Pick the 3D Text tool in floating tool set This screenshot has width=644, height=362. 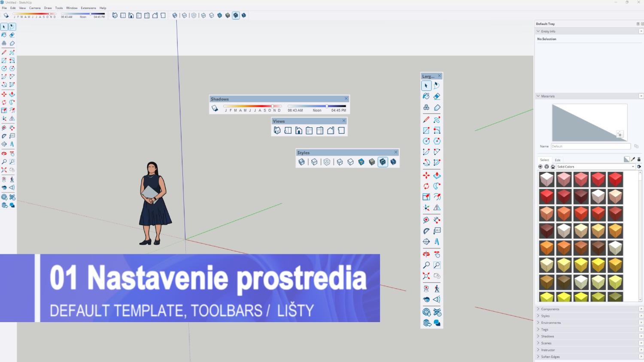[x=437, y=241]
